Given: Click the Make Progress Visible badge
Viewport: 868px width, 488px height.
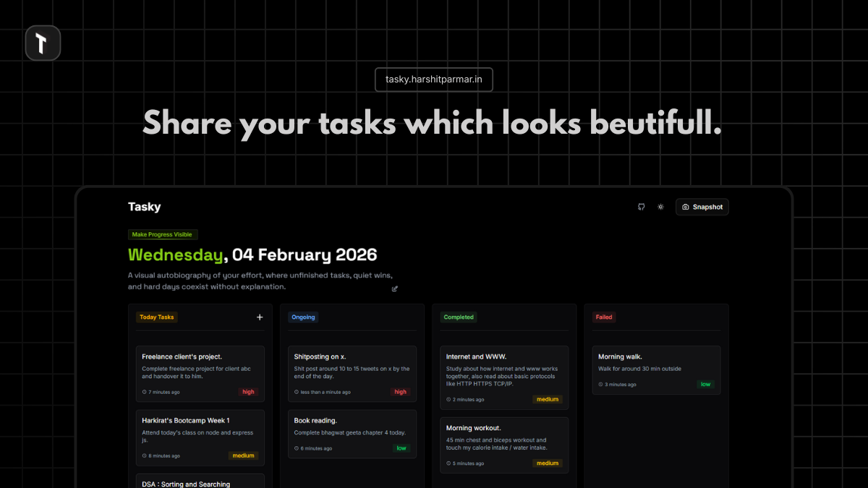Looking at the screenshot, I should pyautogui.click(x=163, y=234).
